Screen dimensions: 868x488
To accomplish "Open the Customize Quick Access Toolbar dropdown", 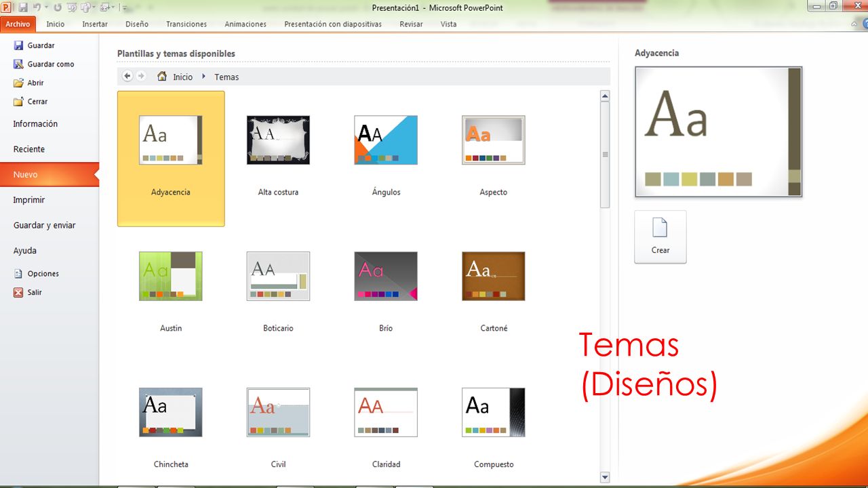I will pos(123,7).
